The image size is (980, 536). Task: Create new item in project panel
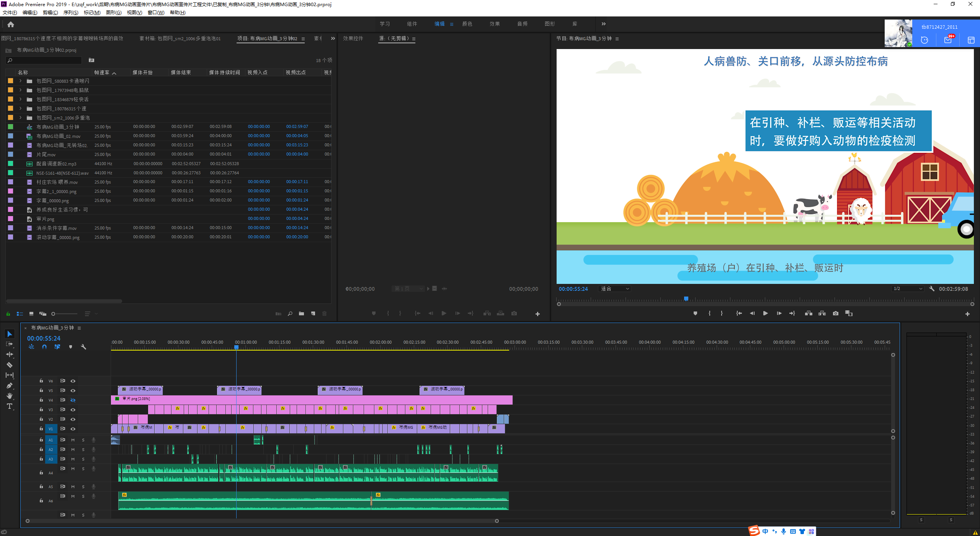coord(313,313)
